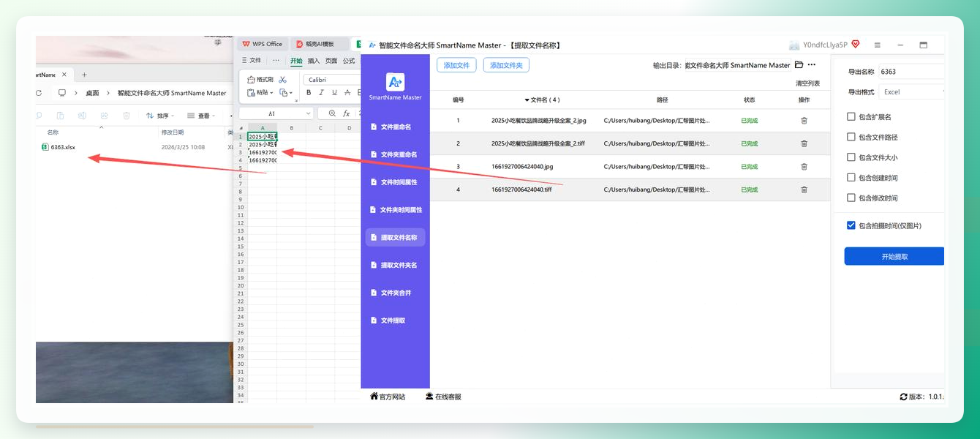Click the Explorer refresh icon

tap(39, 93)
